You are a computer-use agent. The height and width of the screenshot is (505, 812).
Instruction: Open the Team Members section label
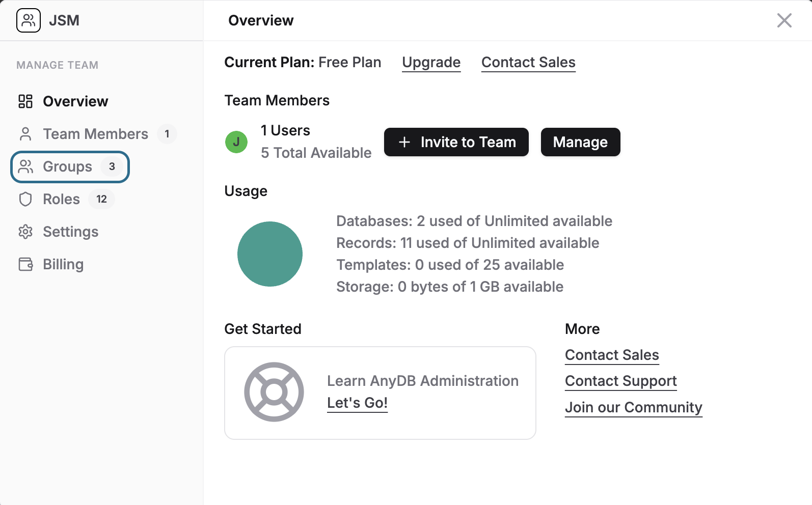point(96,134)
